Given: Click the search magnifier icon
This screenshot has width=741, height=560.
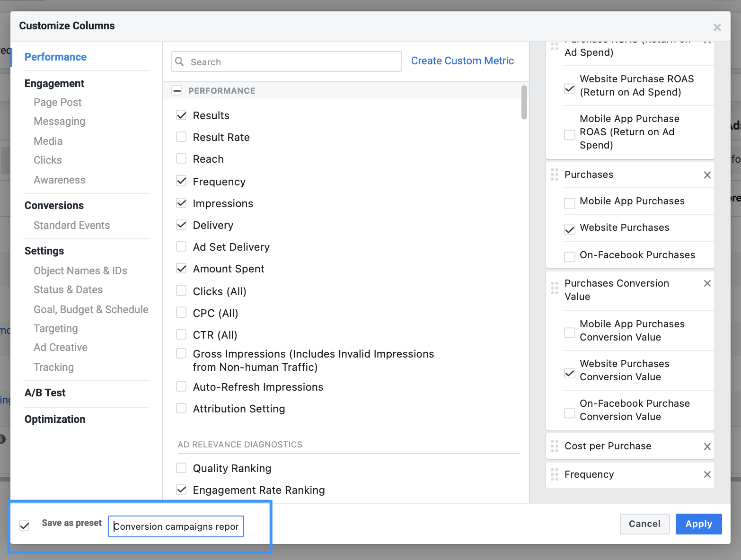Looking at the screenshot, I should [x=180, y=61].
